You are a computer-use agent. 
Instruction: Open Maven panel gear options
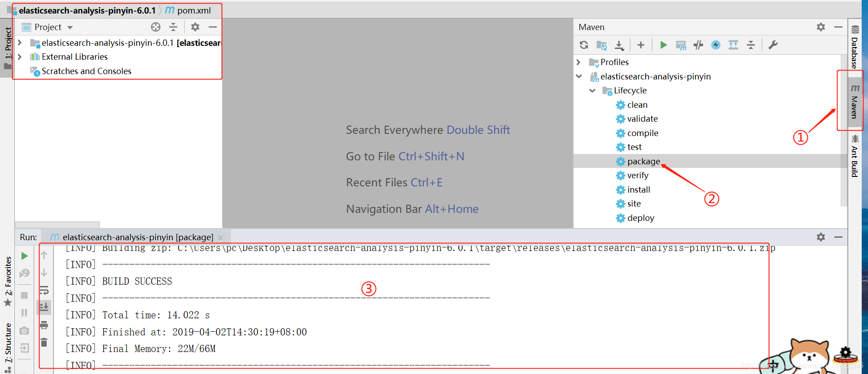tap(821, 27)
